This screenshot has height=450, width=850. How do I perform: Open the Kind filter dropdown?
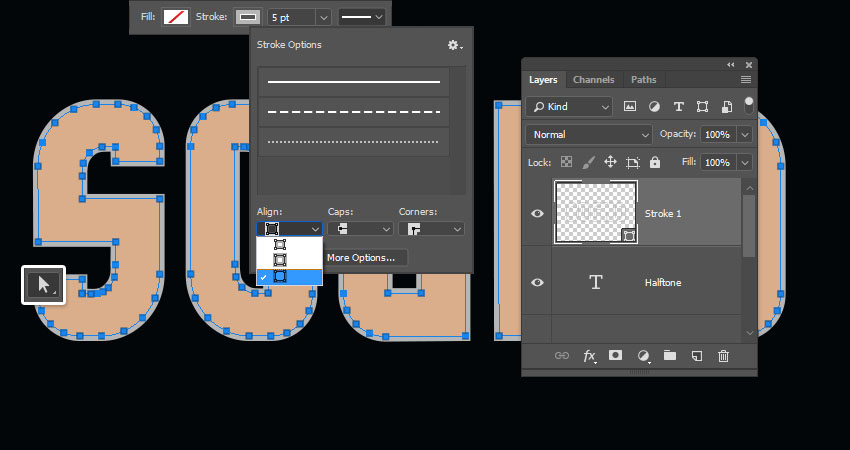[x=569, y=107]
